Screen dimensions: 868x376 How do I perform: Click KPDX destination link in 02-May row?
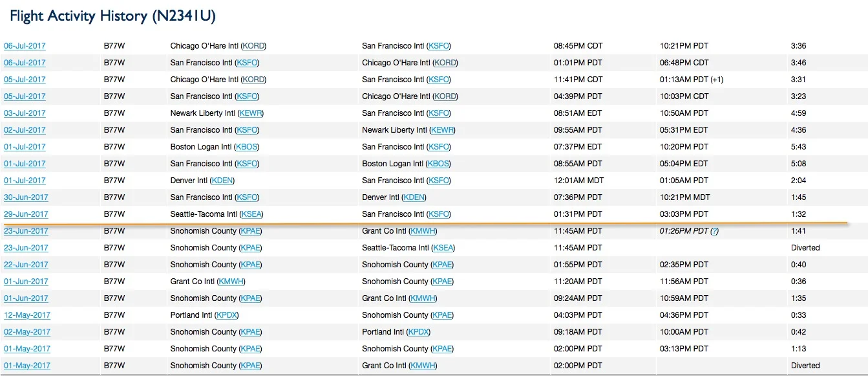click(419, 332)
